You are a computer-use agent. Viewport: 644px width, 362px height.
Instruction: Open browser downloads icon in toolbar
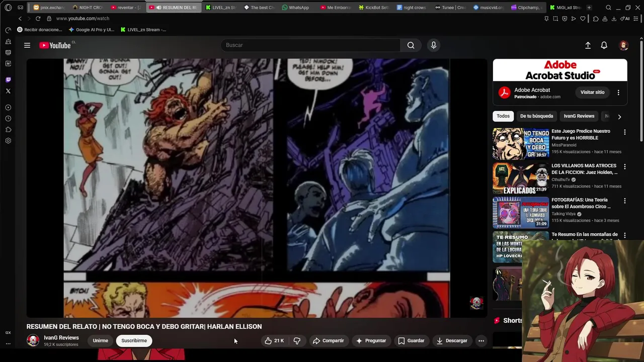pos(613,19)
